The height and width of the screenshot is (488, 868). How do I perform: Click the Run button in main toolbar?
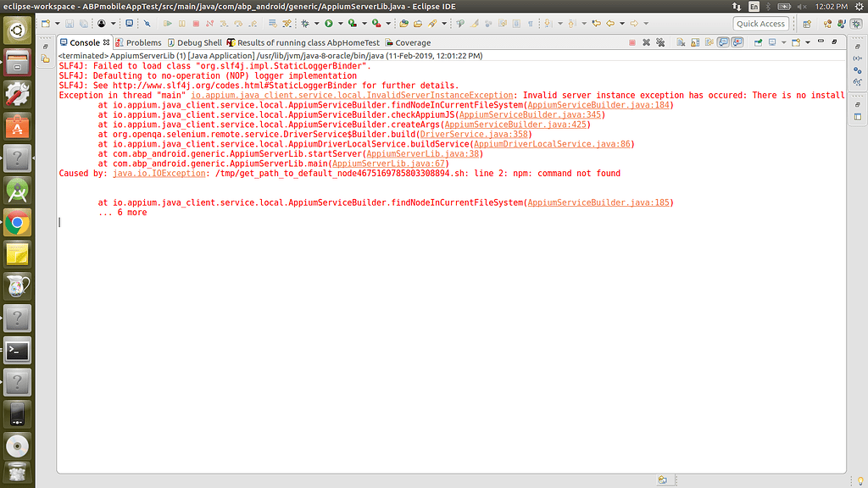point(328,24)
